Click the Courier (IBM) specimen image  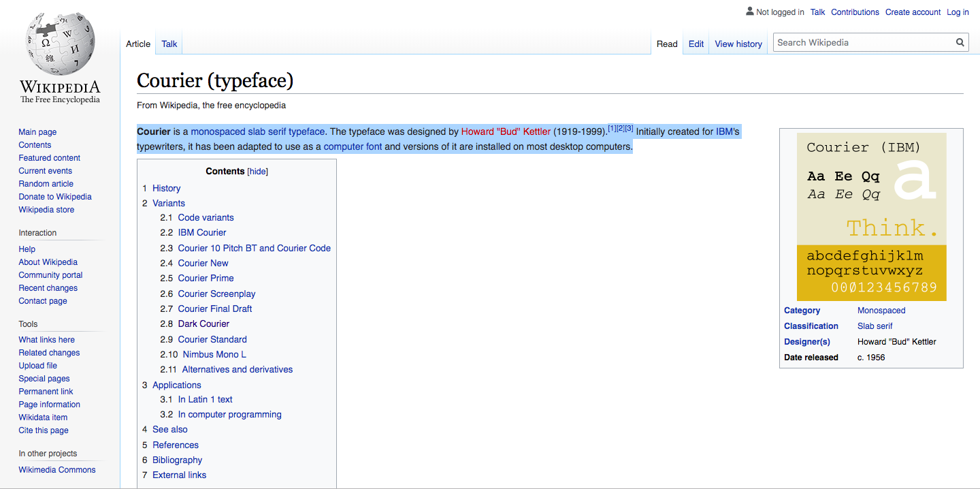pyautogui.click(x=871, y=217)
